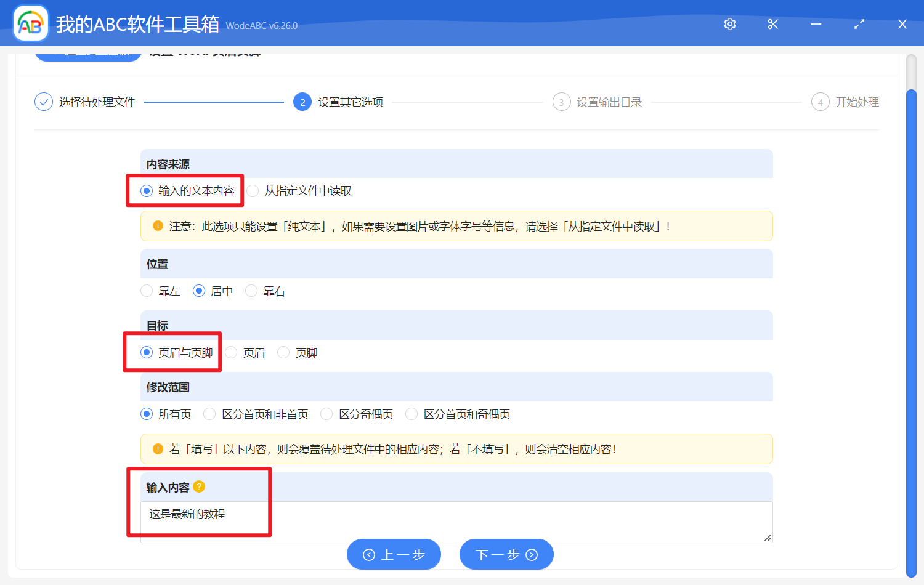Enable the 区分奇偶页 option
Image resolution: width=924 pixels, height=585 pixels.
pos(326,414)
